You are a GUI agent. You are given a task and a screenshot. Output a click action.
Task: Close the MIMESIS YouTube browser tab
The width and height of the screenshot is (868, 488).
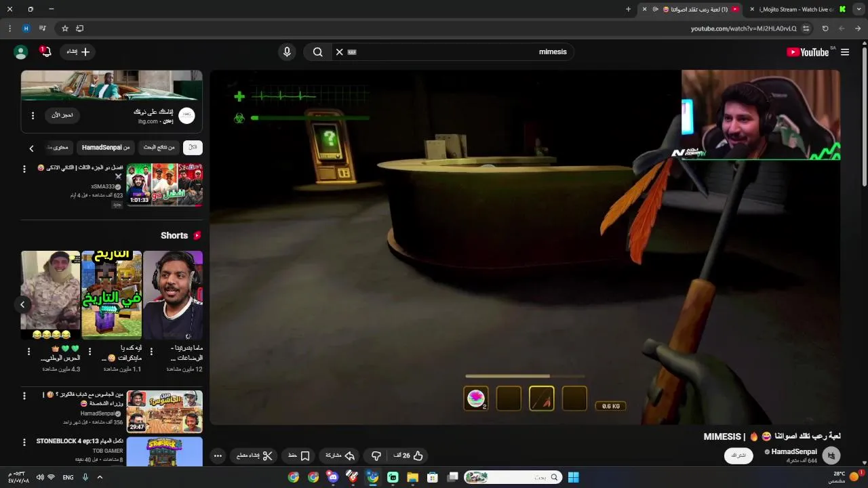pyautogui.click(x=644, y=9)
